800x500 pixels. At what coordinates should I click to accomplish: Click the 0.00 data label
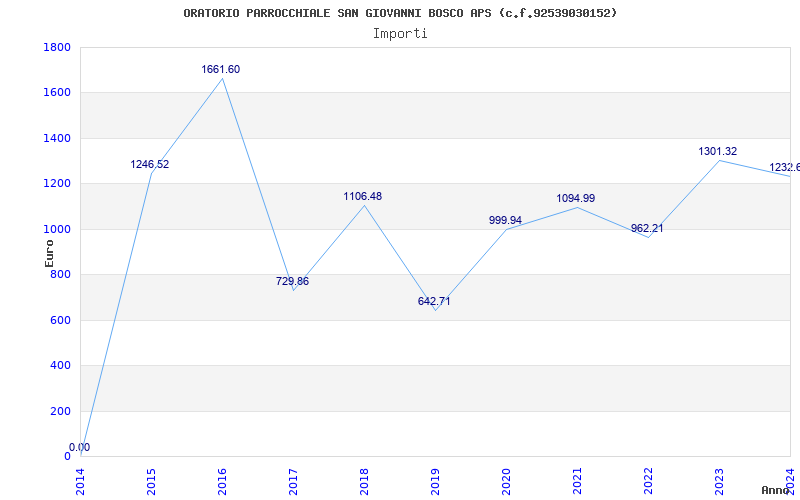point(79,447)
